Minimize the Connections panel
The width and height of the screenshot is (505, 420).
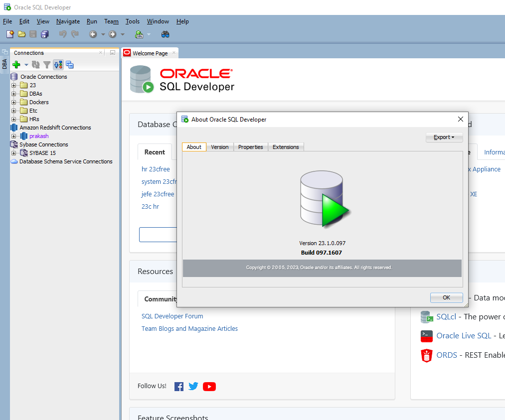pos(113,53)
